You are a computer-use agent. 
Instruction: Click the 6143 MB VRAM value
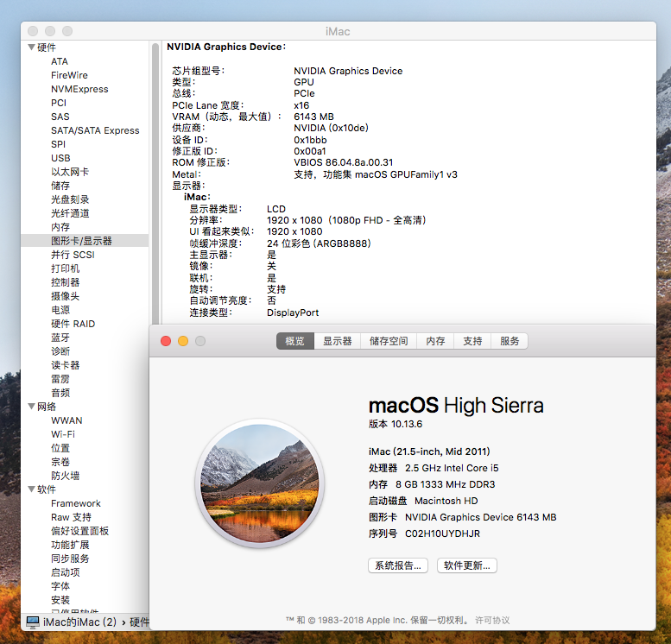(313, 117)
